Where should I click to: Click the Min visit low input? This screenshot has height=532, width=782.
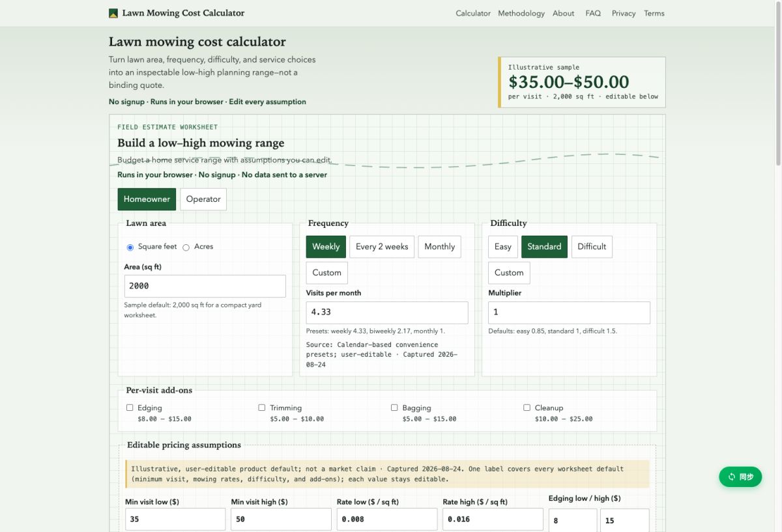175,520
